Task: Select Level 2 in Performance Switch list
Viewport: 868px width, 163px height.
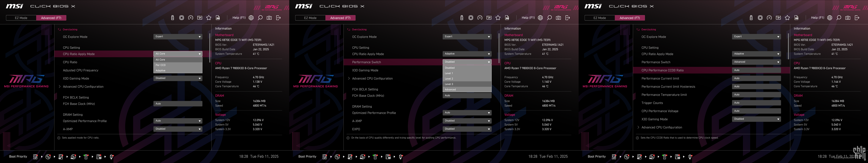Action: point(467,79)
